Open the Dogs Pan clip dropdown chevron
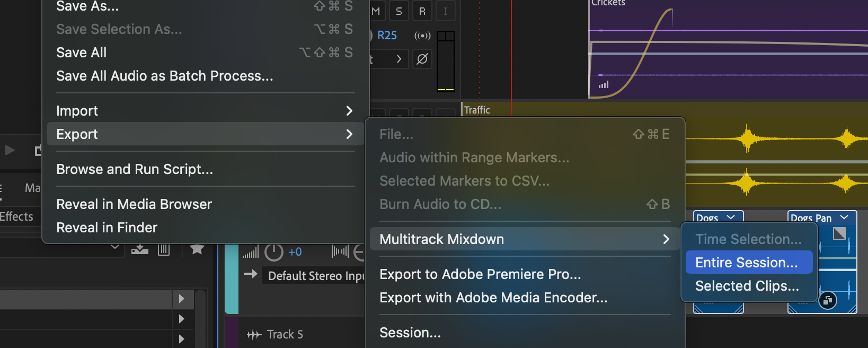 click(844, 217)
